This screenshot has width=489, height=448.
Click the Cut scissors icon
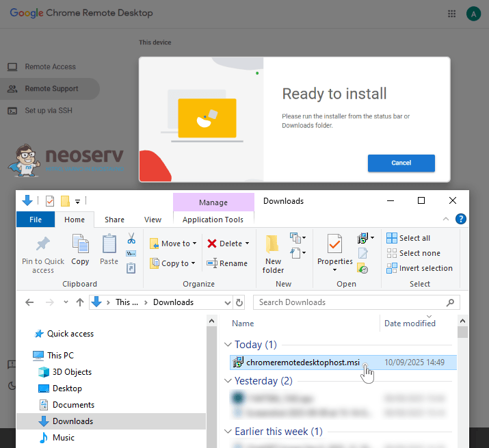(x=131, y=238)
